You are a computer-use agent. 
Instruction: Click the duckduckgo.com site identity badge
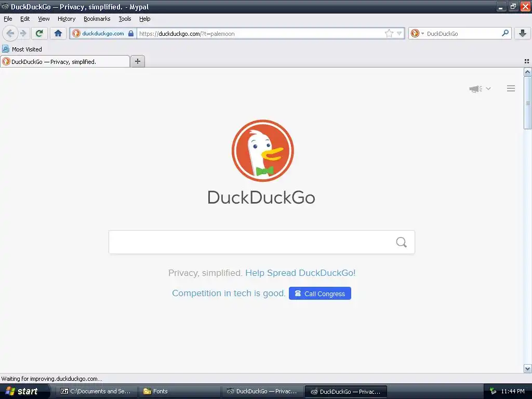(103, 33)
